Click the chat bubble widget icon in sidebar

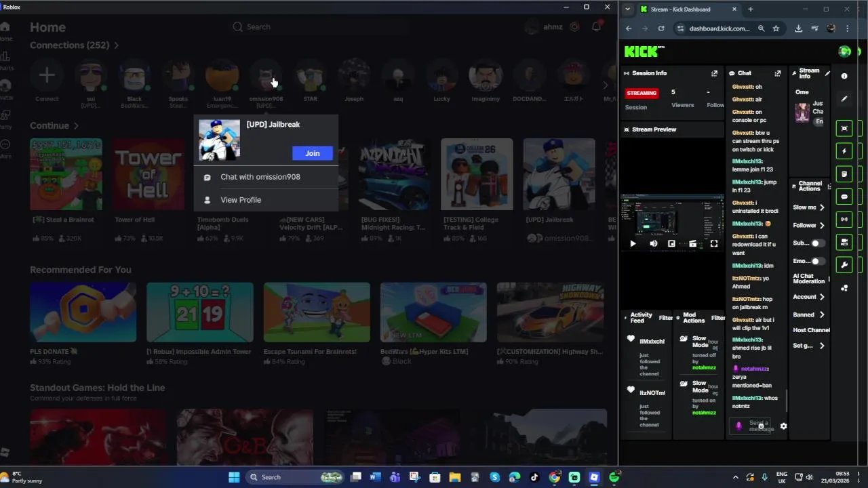(x=844, y=197)
